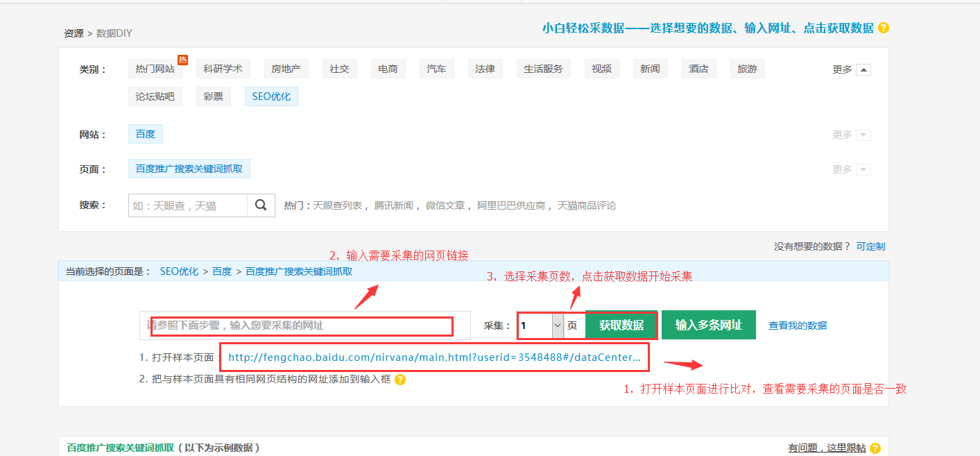Click 百度推广搜索关键词抓取 sample data heading
The height and width of the screenshot is (456, 980).
(121, 448)
